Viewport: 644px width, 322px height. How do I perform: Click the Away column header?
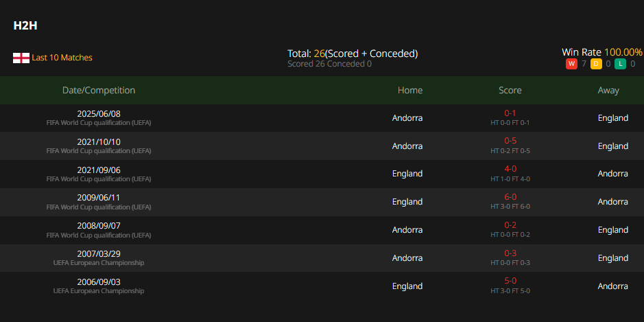coord(608,90)
